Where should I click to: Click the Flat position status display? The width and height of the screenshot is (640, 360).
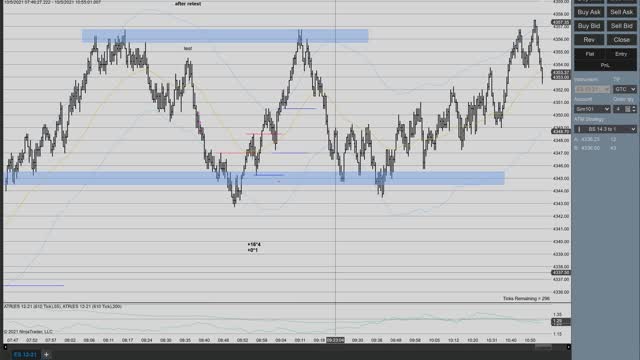tap(590, 54)
